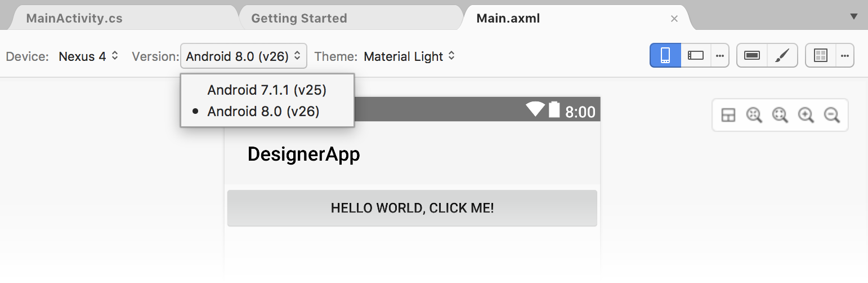Click the grid layout toolbar icon

(821, 55)
